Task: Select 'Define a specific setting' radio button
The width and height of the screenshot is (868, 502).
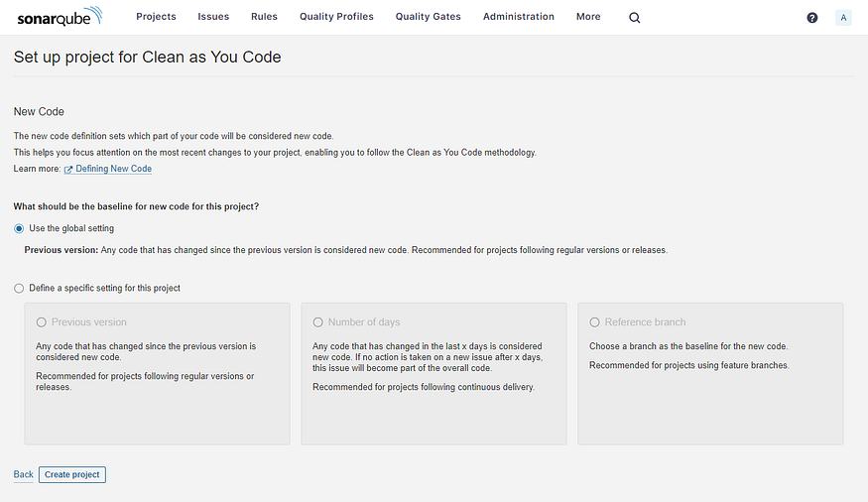Action: [19, 289]
